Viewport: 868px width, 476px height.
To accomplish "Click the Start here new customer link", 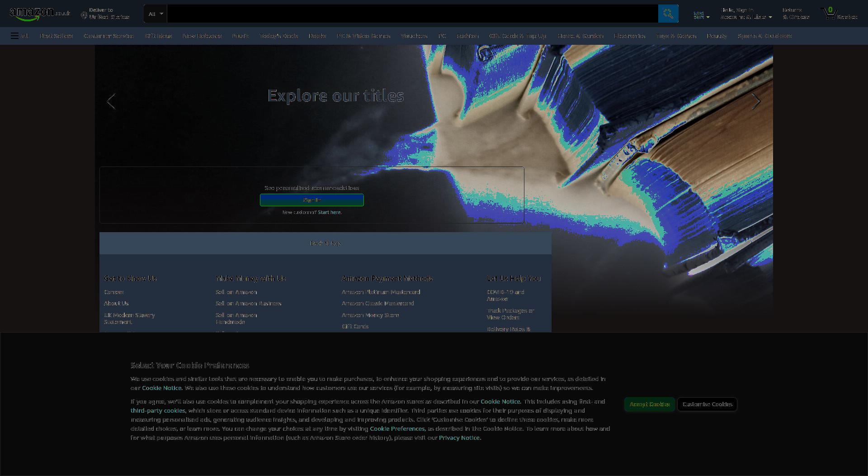I will 330,212.
